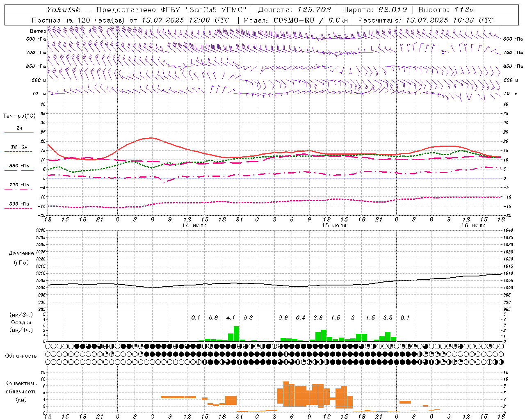Click the 0.9 precipitation total
The image size is (525, 420).
point(283,317)
